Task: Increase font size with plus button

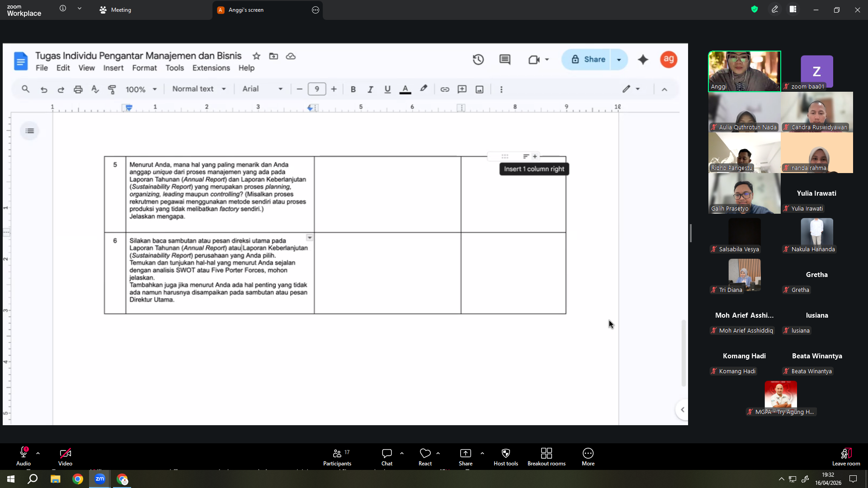Action: tap(334, 89)
